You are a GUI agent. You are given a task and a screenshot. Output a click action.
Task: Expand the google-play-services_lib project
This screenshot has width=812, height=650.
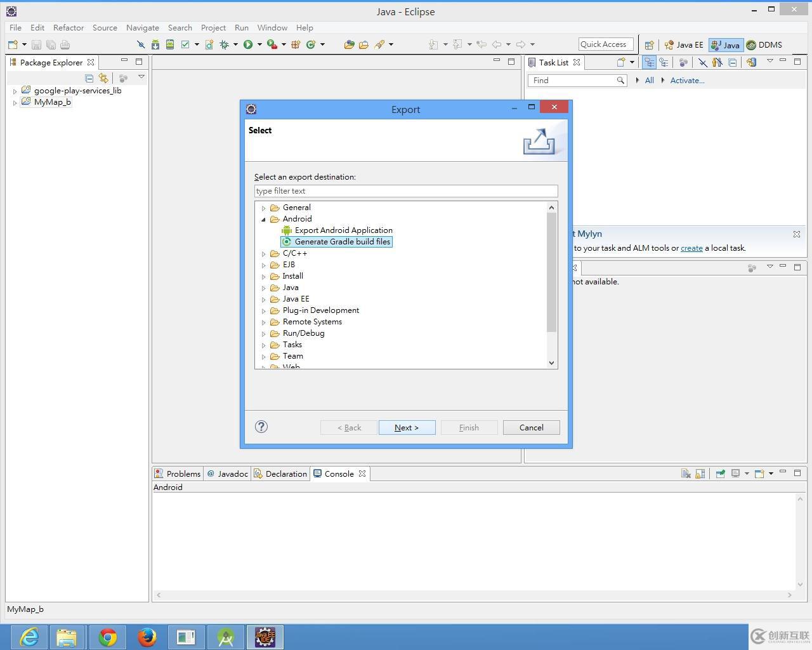pyautogui.click(x=15, y=91)
